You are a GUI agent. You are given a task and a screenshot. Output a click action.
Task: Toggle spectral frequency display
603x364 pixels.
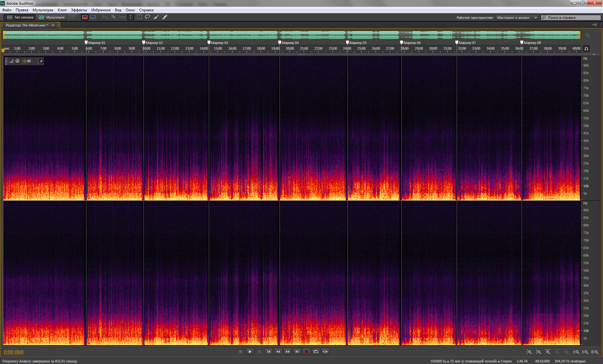click(84, 17)
